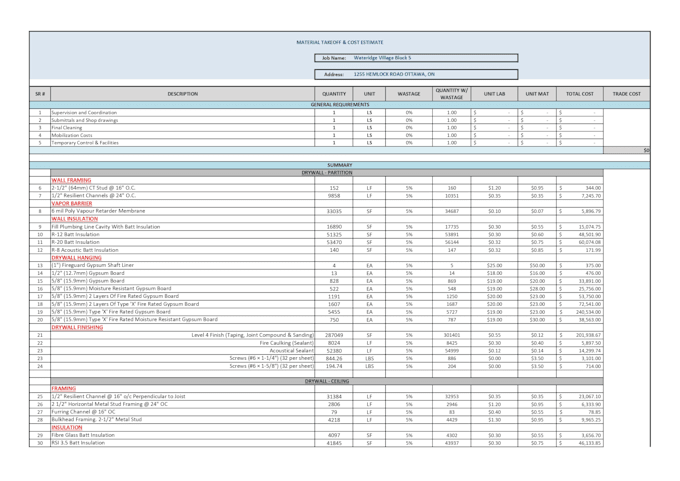Click the total cost value 60,074.08
This screenshot has width=680, height=481.
pyautogui.click(x=590, y=242)
